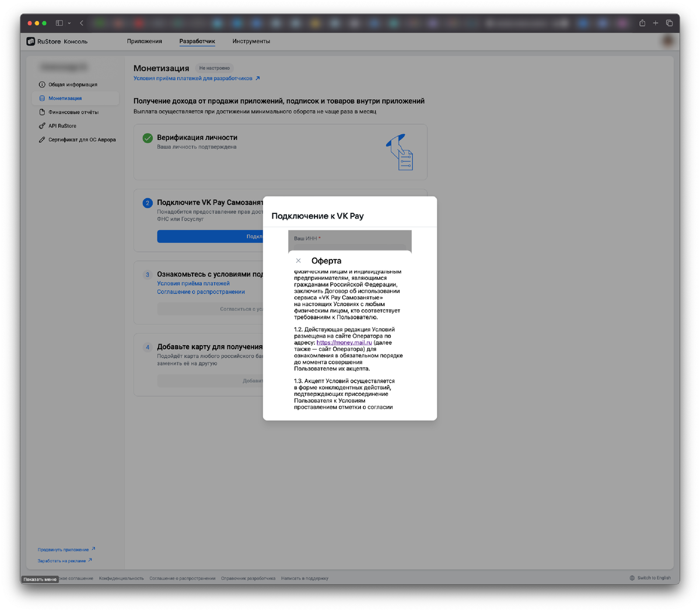700x611 pixels.
Task: Click the disabled Согласиться с условиями button
Action: point(210,309)
